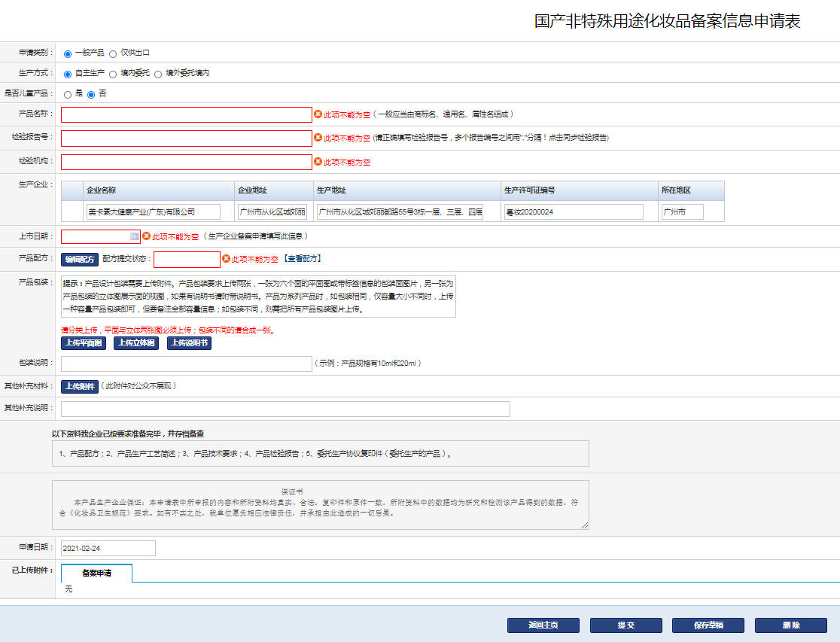Click the error icon beside 上市日期
Viewport: 840px width, 642px height.
[146, 236]
